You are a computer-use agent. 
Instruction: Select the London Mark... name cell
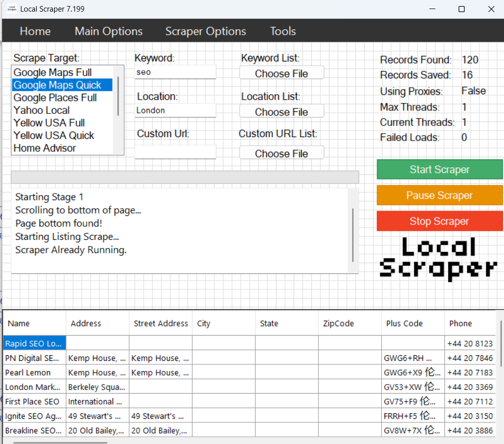(34, 387)
